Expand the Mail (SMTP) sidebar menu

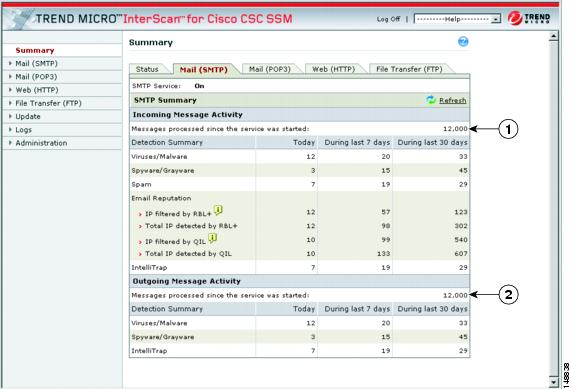click(x=36, y=63)
